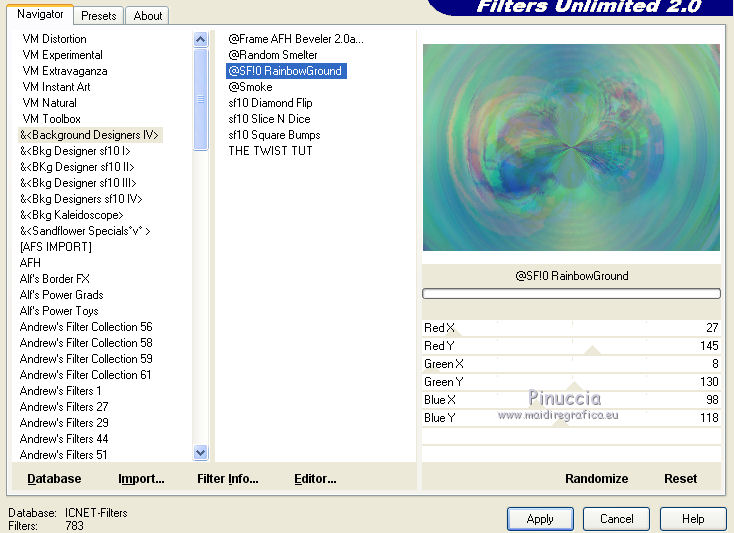
Task: Select &<Bkg Designer sf10 III> category
Action: coord(78,183)
